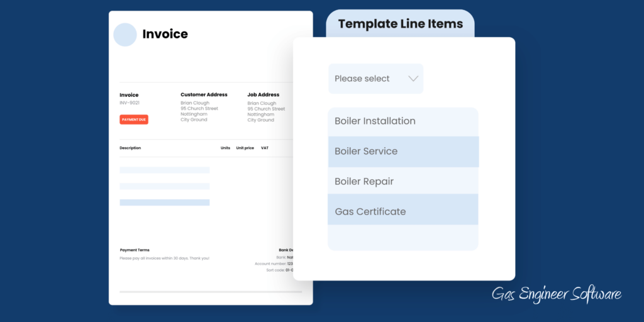Click the round logo placeholder beside Invoice
The width and height of the screenshot is (644, 322).
tap(125, 35)
